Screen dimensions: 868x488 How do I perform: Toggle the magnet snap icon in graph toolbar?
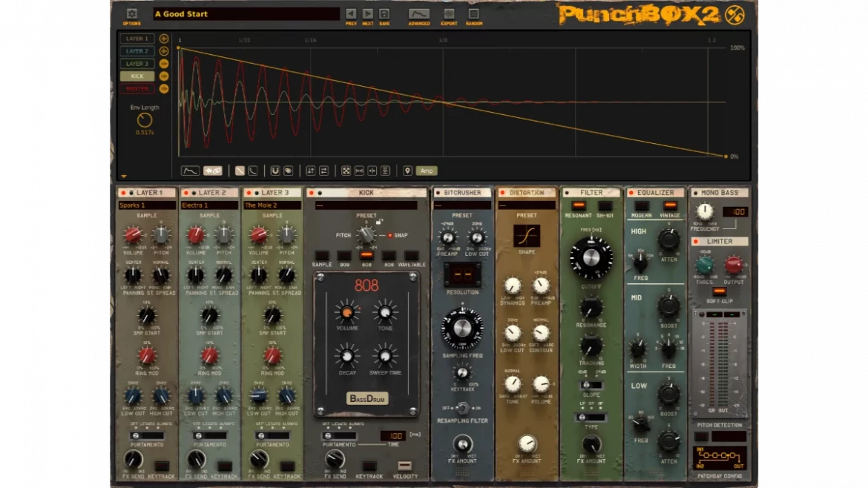275,171
